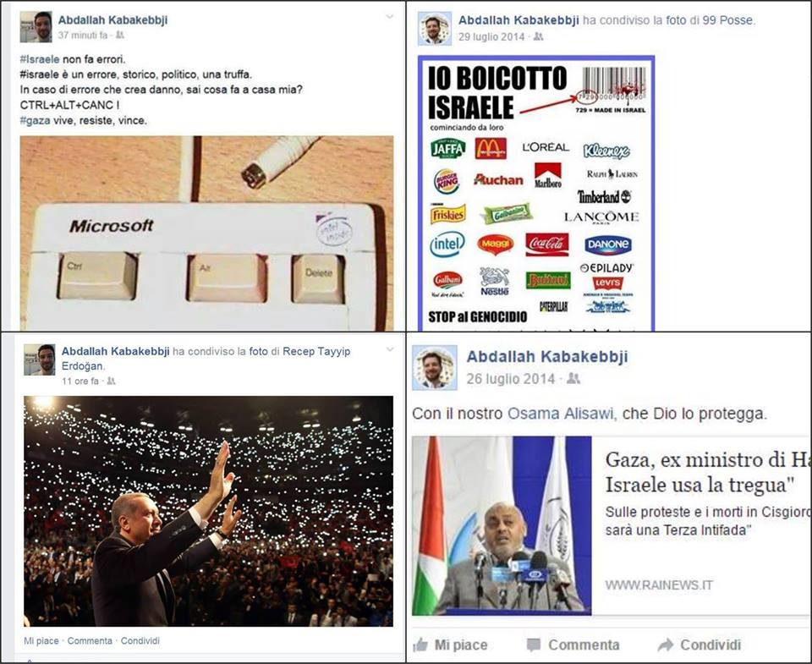This screenshot has height=664, width=812.
Task: Click small Mi piace under Erdoğan photo
Action: point(41,640)
